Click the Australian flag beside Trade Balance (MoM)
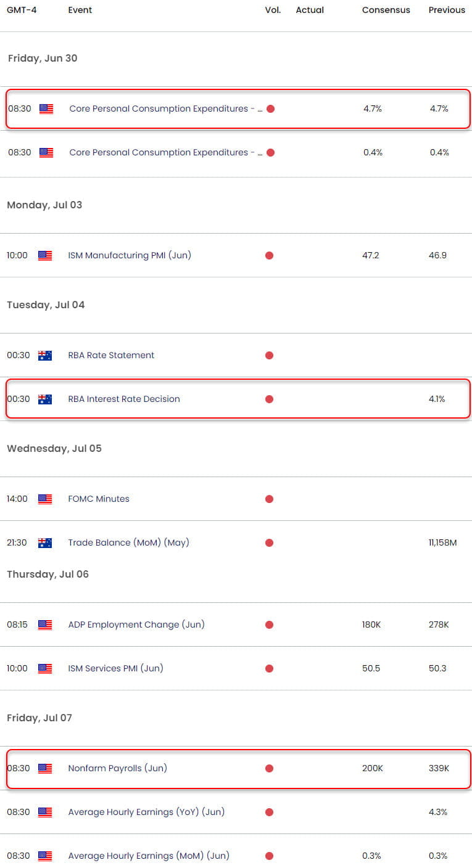 point(45,542)
